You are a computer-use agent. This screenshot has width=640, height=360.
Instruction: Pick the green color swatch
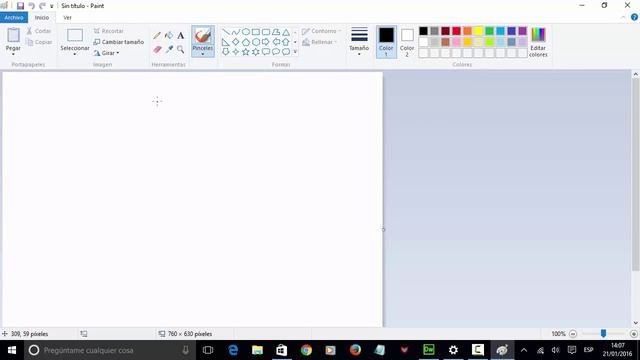pyautogui.click(x=489, y=31)
